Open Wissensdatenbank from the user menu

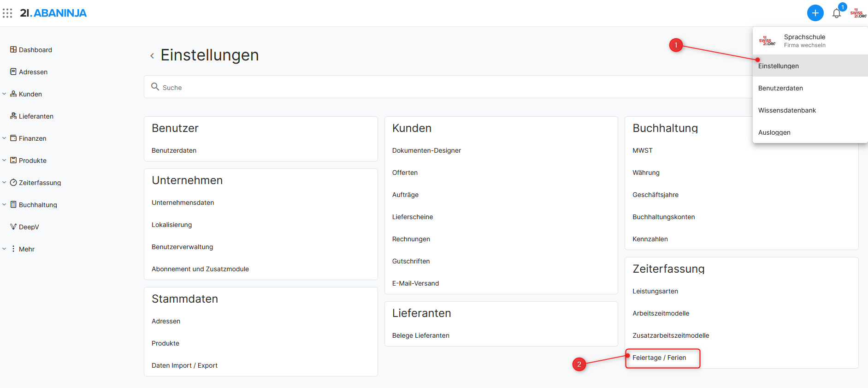coord(787,110)
